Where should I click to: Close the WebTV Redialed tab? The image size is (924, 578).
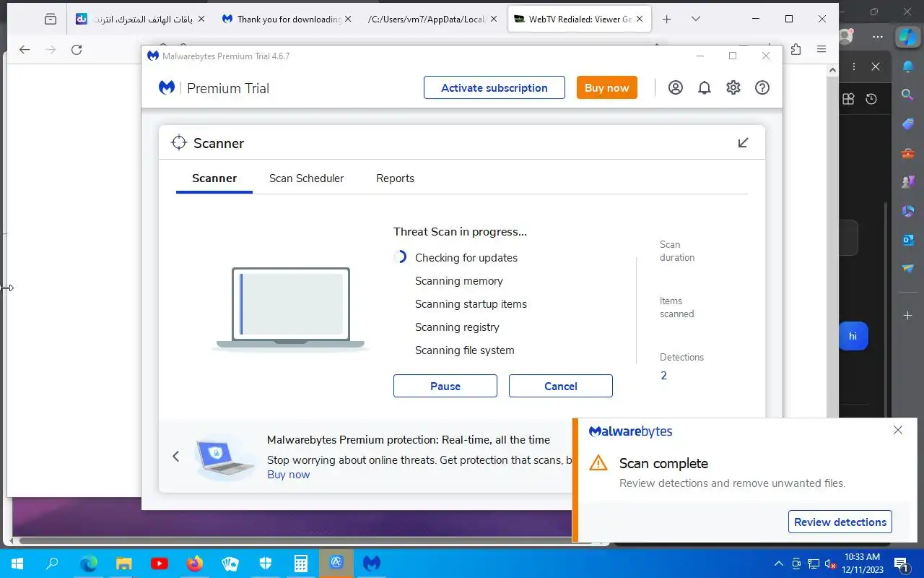point(640,20)
